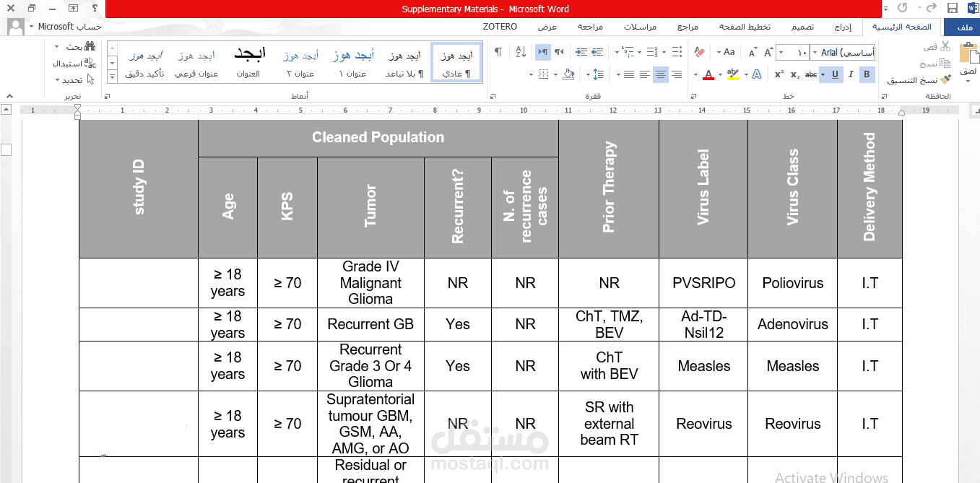The height and width of the screenshot is (483, 980).
Task: Apply the yellow text highlight color
Action: [733, 74]
